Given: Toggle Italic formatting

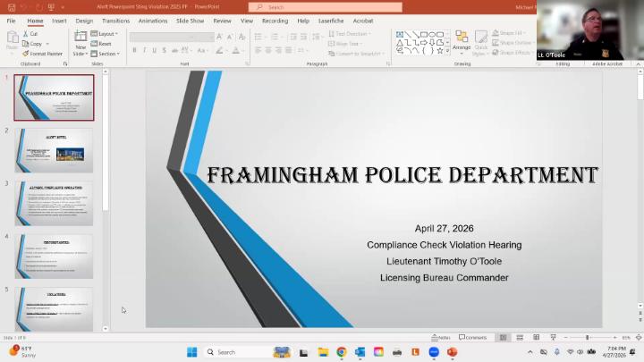Looking at the screenshot, I should tap(144, 50).
